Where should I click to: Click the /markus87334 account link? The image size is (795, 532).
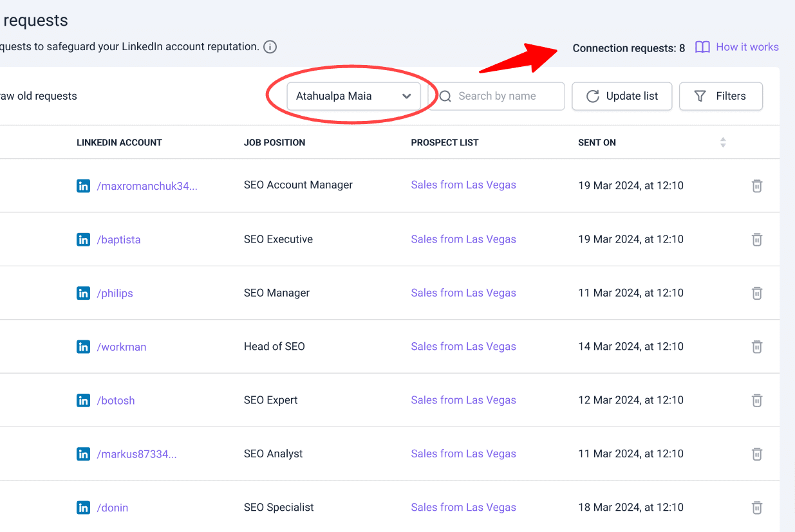(x=136, y=454)
